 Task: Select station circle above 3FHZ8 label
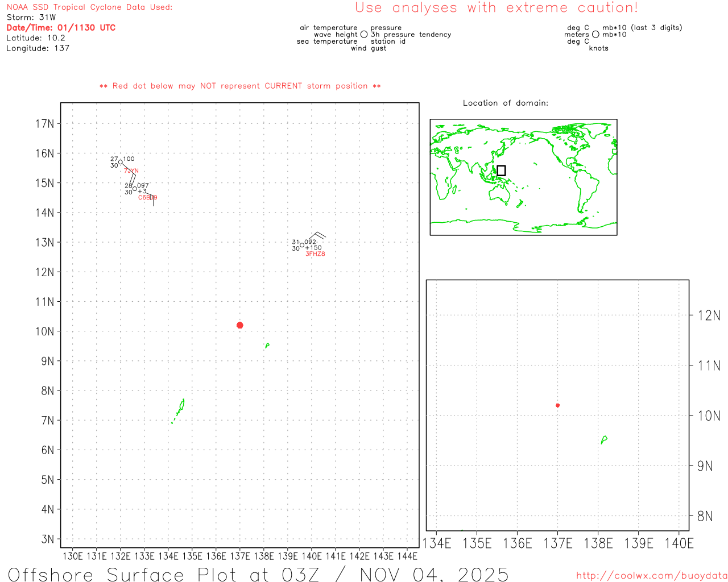click(302, 245)
